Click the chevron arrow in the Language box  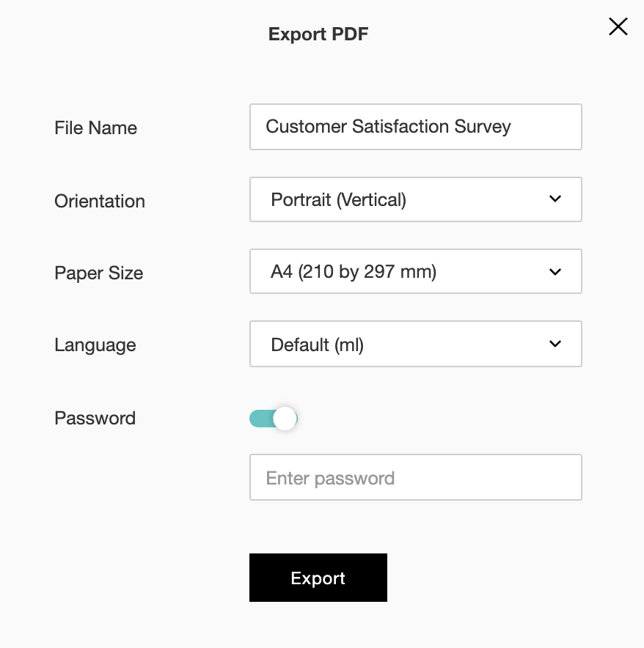pos(555,344)
